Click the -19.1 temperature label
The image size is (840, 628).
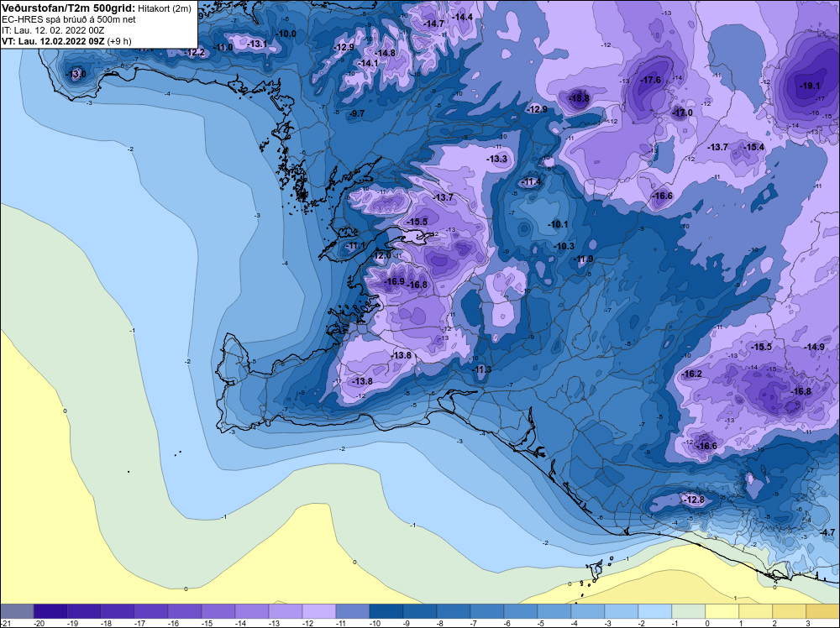[x=810, y=86]
